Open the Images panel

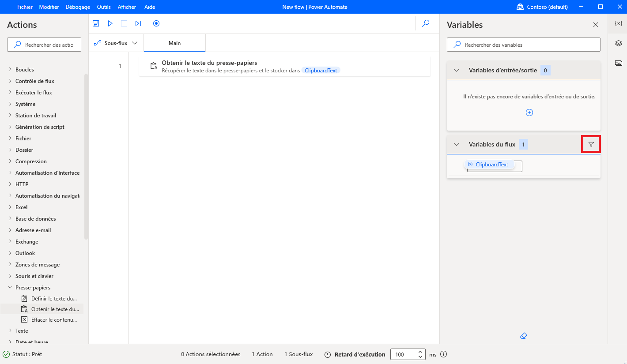click(x=618, y=63)
